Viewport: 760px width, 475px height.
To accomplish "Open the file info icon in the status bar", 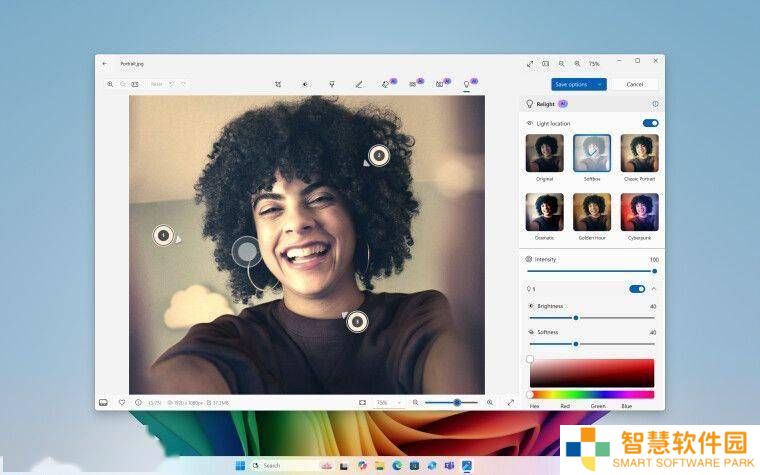I will click(x=138, y=402).
